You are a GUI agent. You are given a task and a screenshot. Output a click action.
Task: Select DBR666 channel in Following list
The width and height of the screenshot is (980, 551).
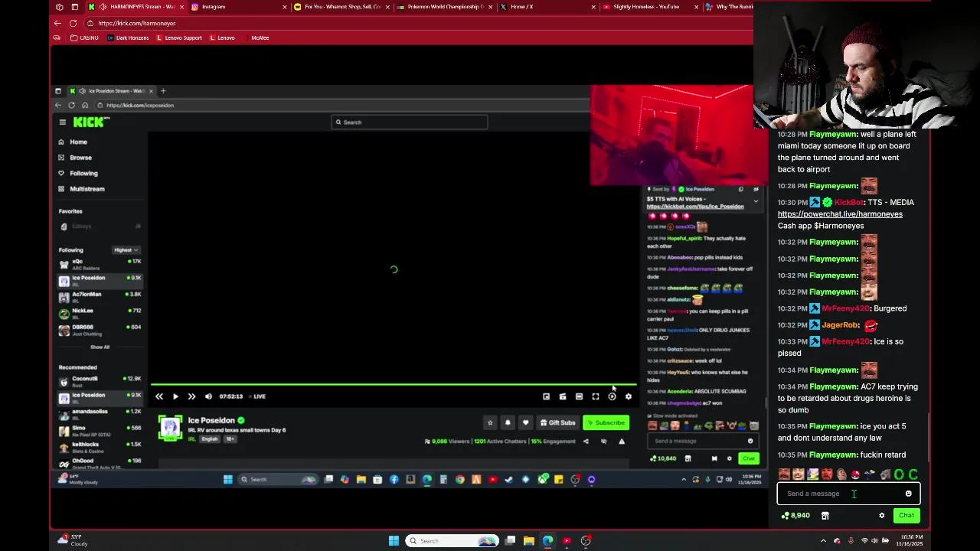[x=100, y=329]
